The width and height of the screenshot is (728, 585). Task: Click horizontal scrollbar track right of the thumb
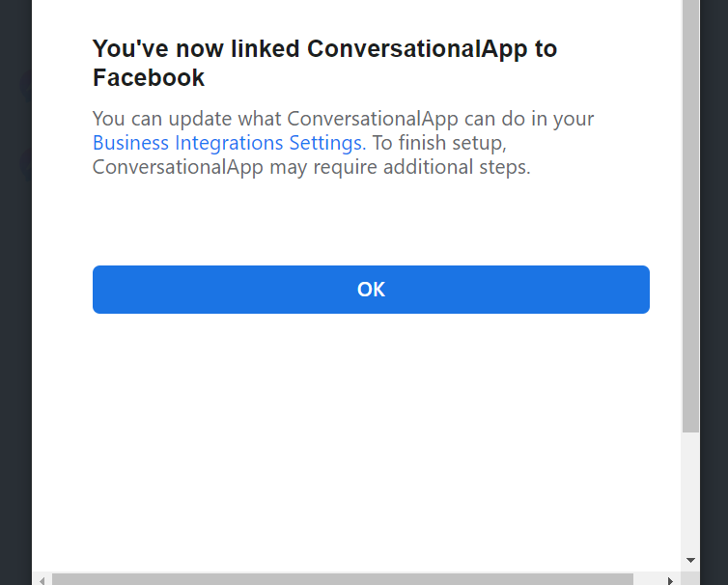[649, 579]
